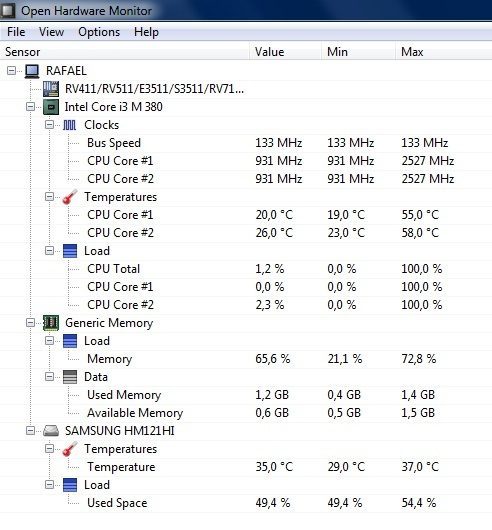Viewport: 492px width, 530px height.
Task: Click the Generic Memory RAM icon
Action: [x=51, y=323]
